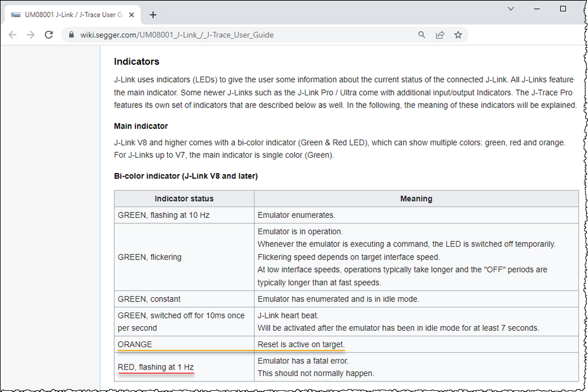This screenshot has height=392, width=588.
Task: Select the Meaning column header
Action: 416,199
